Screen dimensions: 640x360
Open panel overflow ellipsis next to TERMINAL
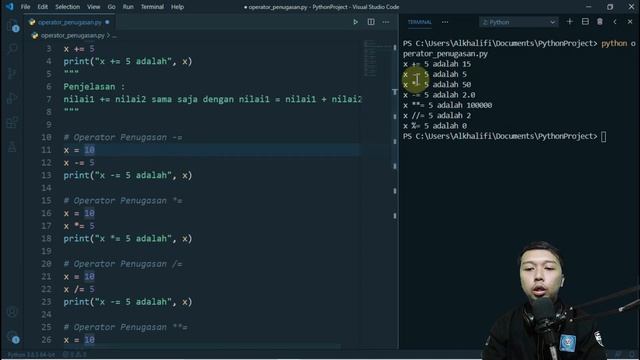(x=445, y=22)
